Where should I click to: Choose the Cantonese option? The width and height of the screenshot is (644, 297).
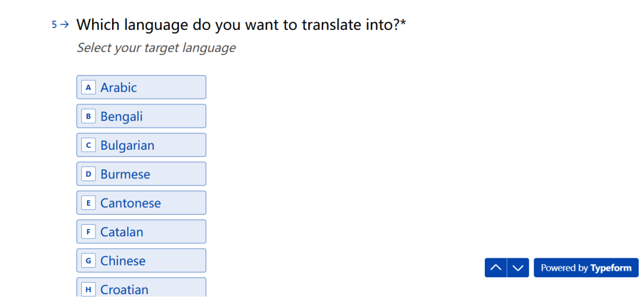pyautogui.click(x=141, y=203)
